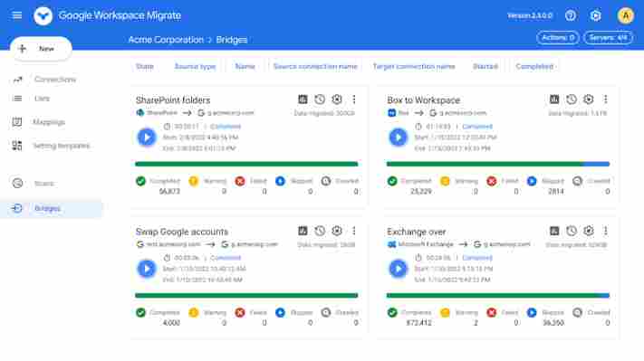Click Acme Corporation breadcrumb link
The height and width of the screenshot is (361, 644).
pos(166,40)
